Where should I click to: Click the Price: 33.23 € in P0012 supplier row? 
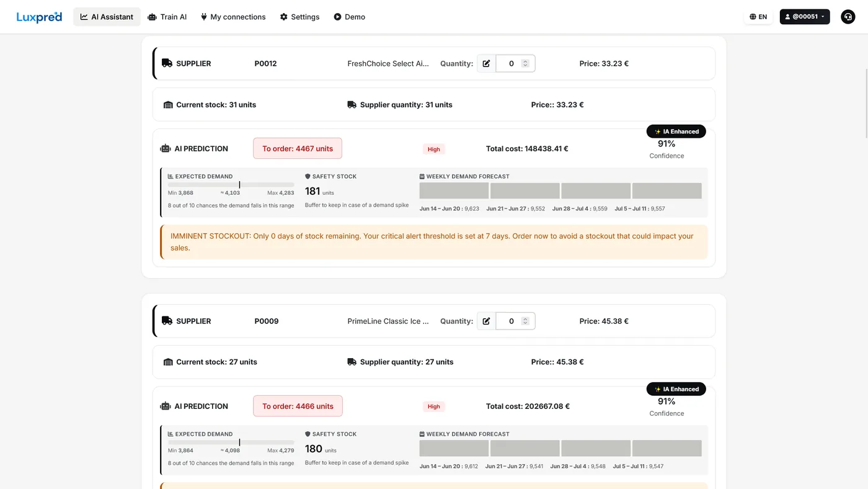(604, 63)
